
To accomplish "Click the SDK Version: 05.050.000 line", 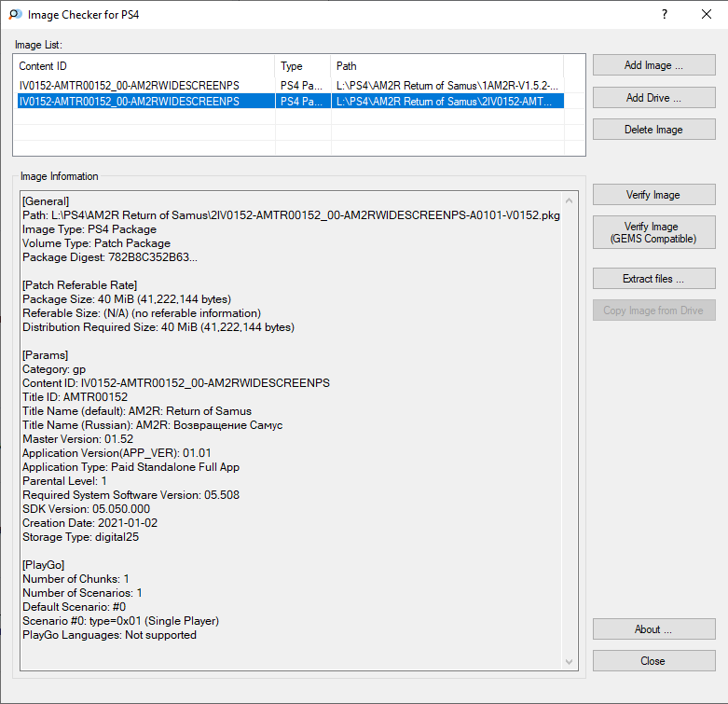I will (87, 509).
